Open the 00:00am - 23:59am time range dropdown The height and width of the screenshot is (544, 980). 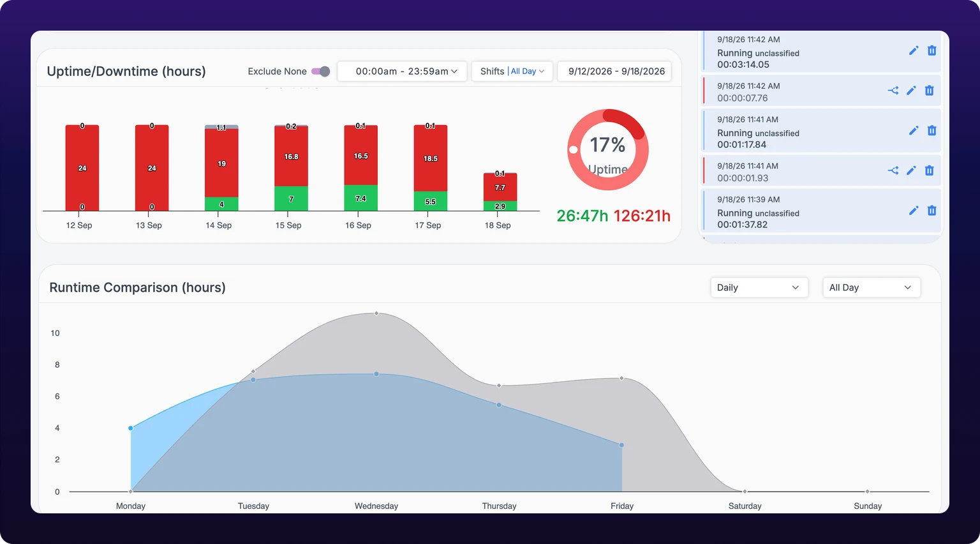(x=402, y=72)
